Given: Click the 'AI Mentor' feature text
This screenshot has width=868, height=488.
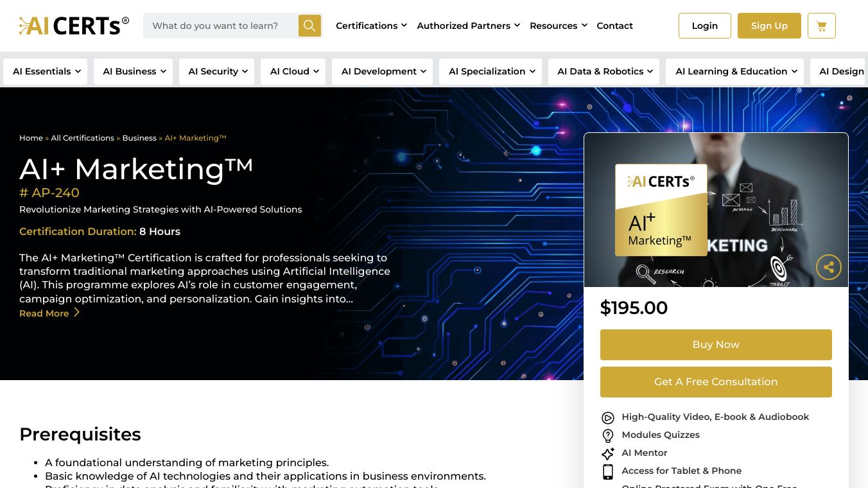Looking at the screenshot, I should 645,453.
